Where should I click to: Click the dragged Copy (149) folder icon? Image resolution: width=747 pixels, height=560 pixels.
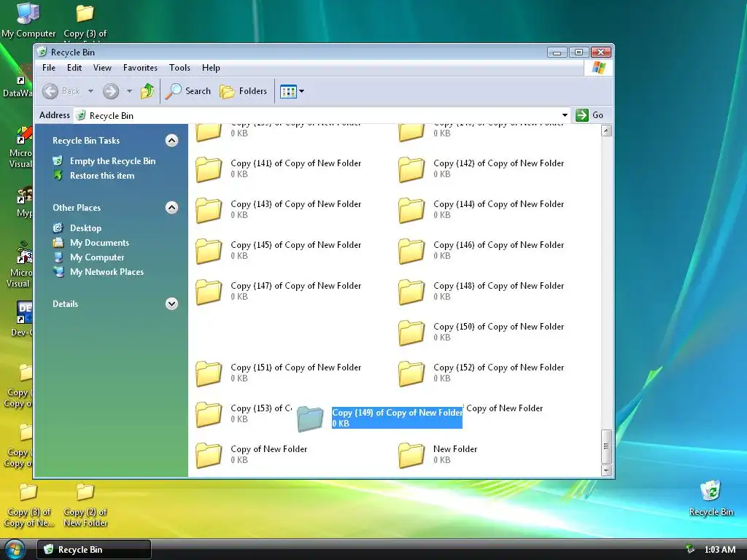point(310,419)
